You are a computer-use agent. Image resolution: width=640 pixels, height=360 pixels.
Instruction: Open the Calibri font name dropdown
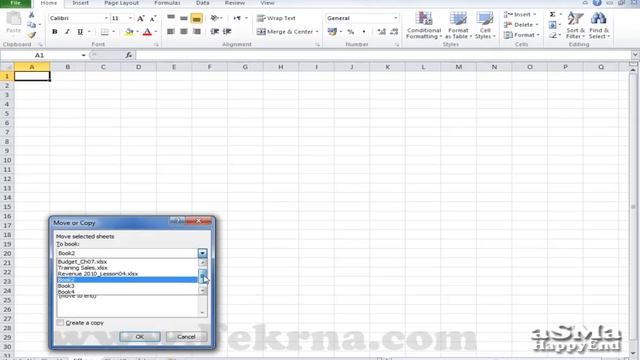(106, 18)
